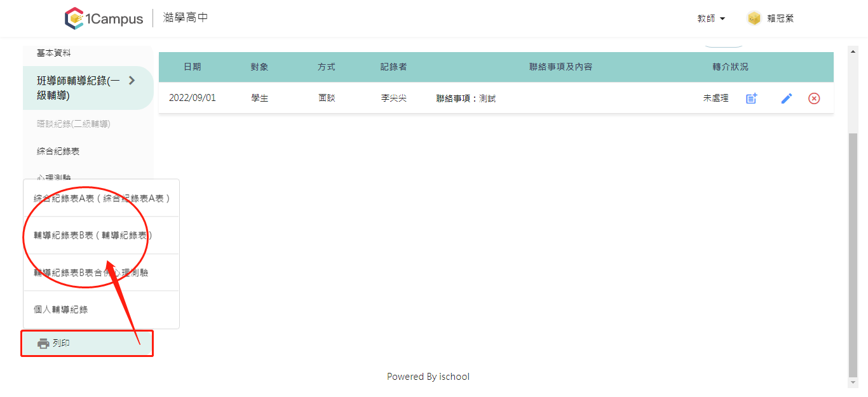Screen dimensions: 868x397
Task: Expand chevron beside 班導師輔導紀錄
Action: point(132,80)
